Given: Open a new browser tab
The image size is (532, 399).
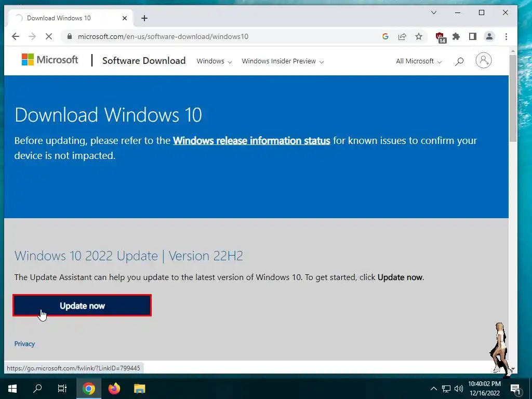Looking at the screenshot, I should click(144, 18).
